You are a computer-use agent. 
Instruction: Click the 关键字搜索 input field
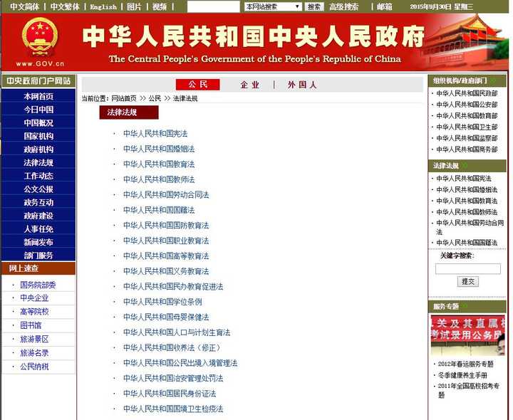click(468, 269)
